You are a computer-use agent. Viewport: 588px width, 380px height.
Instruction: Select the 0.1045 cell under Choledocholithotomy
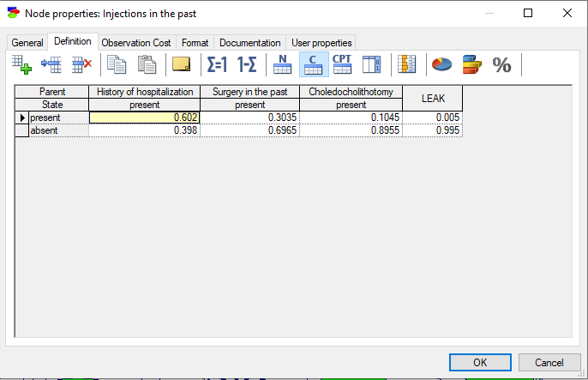click(x=351, y=118)
